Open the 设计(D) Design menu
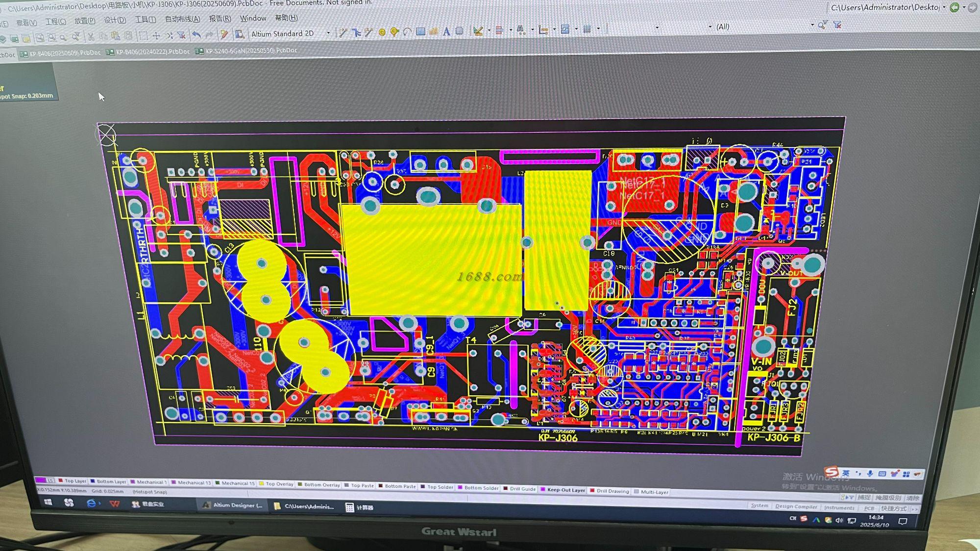The height and width of the screenshot is (551, 980). [115, 20]
